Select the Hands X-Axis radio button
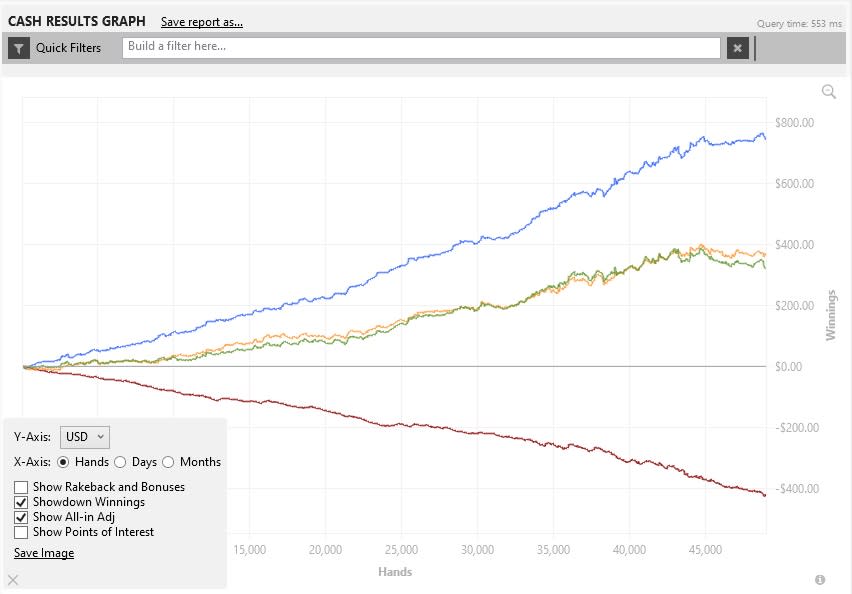The width and height of the screenshot is (852, 594). 63,462
